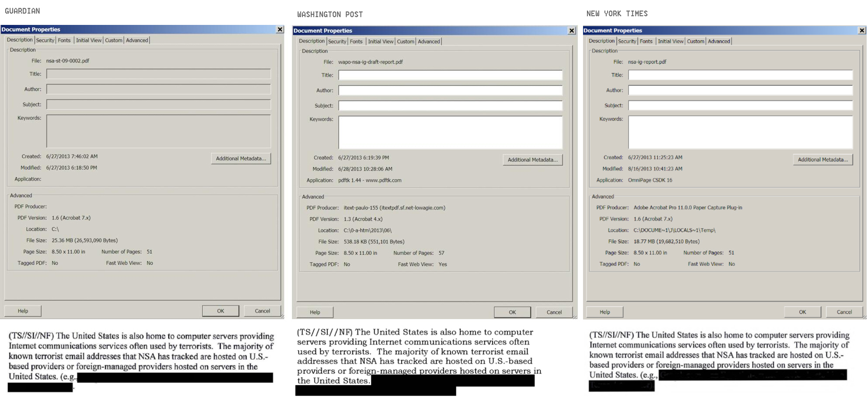Click application value pdftk 1.44 - www.pdftk.com

pyautogui.click(x=370, y=180)
